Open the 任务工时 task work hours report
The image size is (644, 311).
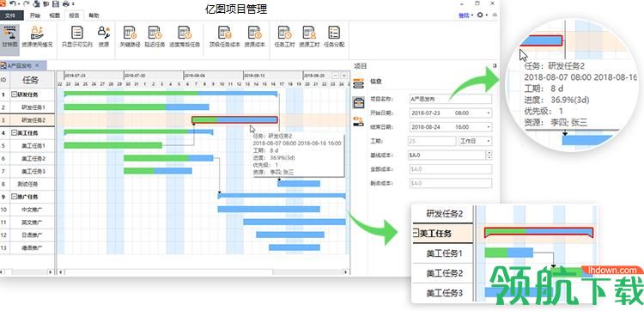point(284,37)
